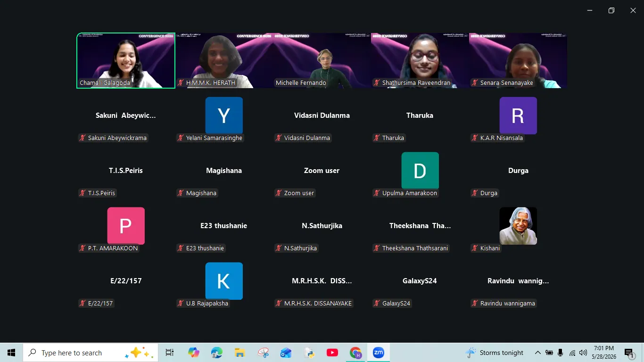Open the system volume control
The height and width of the screenshot is (362, 644).
[x=583, y=353]
